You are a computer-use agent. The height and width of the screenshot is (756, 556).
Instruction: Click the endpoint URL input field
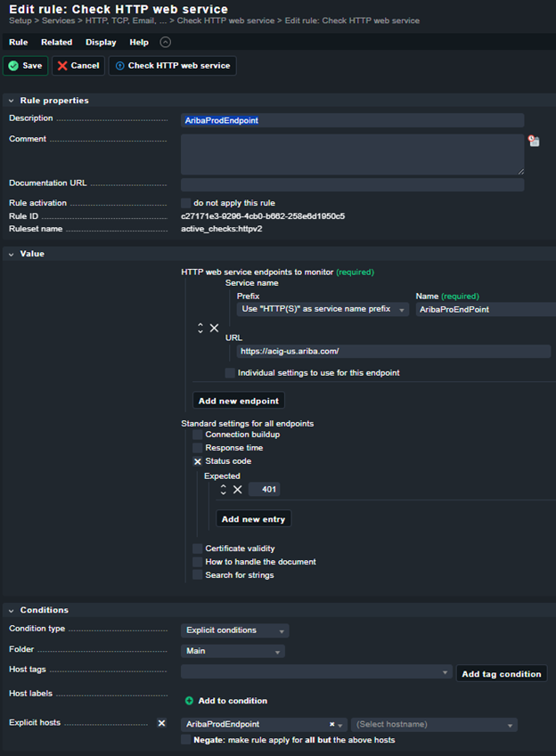(x=392, y=352)
